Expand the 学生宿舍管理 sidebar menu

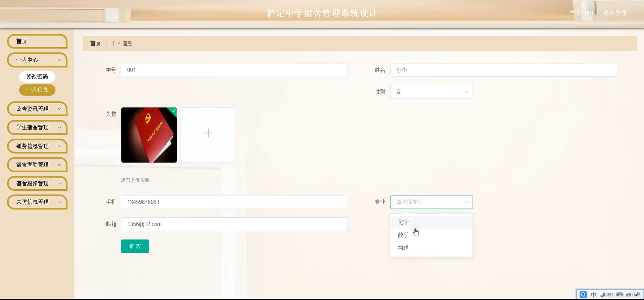coord(37,127)
